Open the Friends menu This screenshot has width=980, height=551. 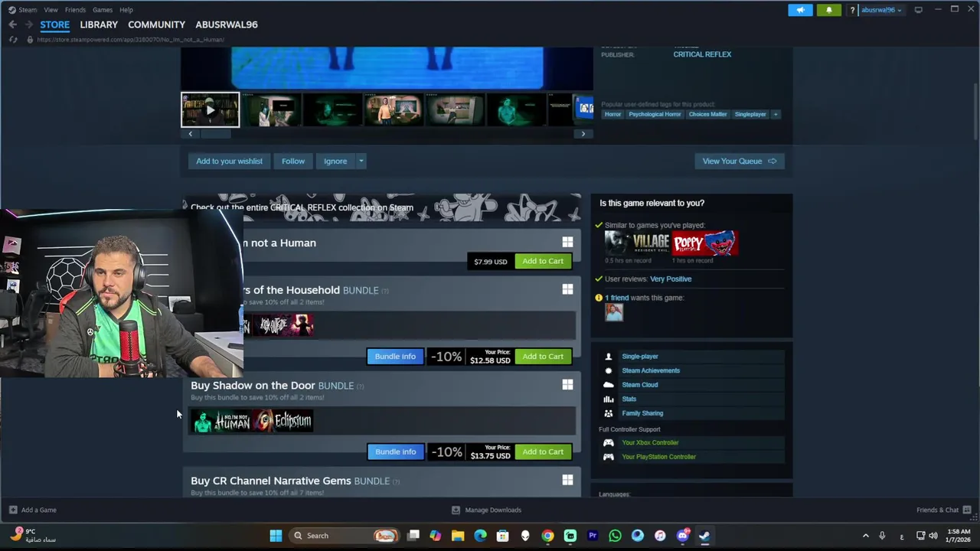click(x=75, y=10)
